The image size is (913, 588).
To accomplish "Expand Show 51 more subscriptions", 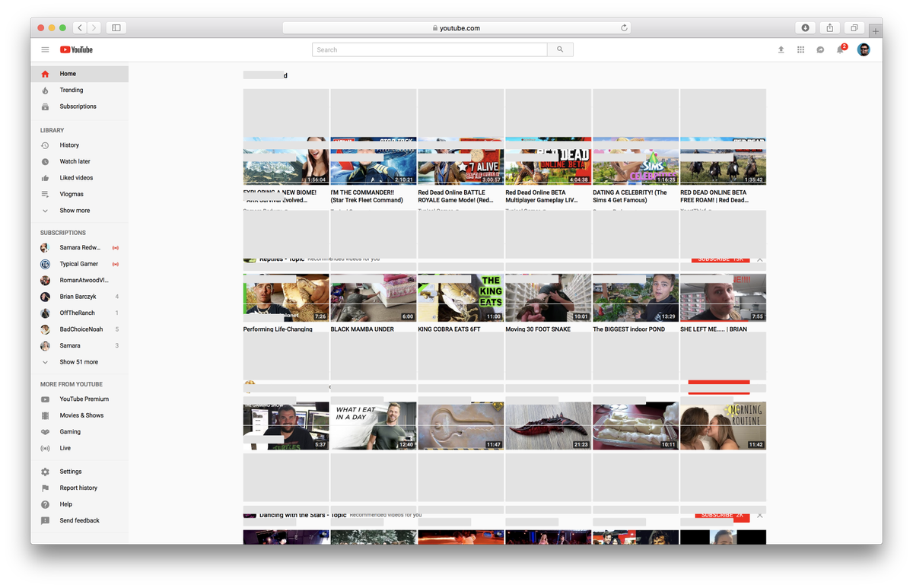I will (x=79, y=362).
